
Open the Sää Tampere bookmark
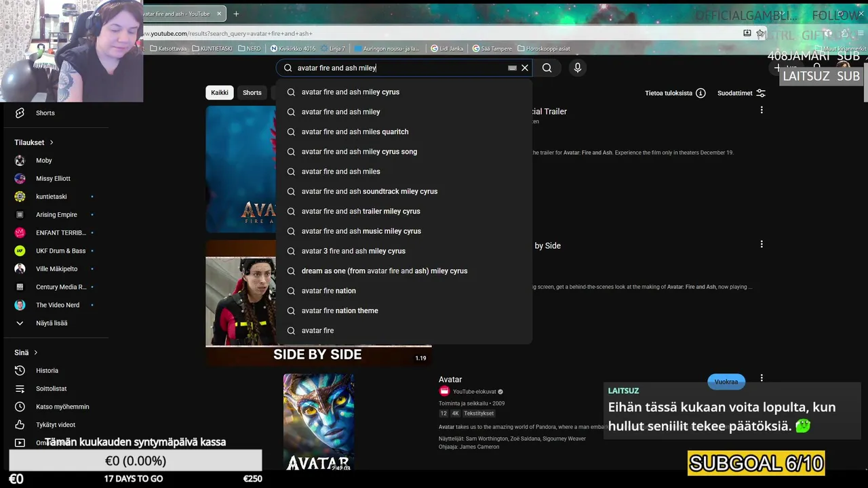pos(492,49)
